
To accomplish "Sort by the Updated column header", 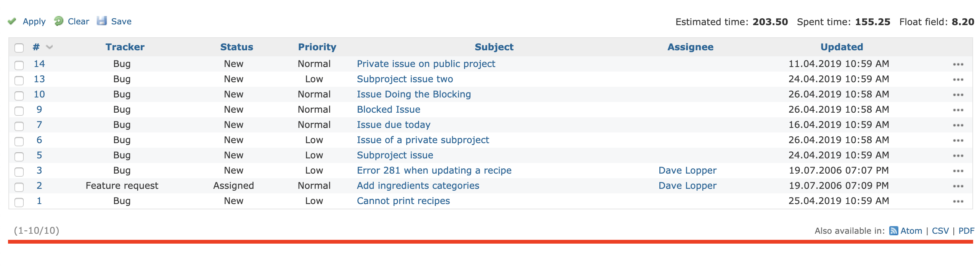I will tap(842, 47).
